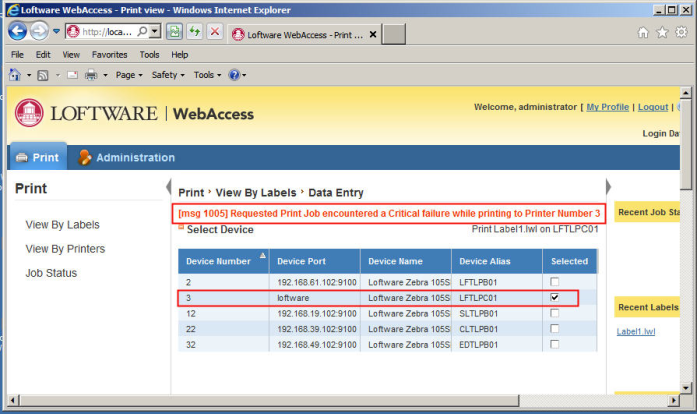Image resolution: width=697 pixels, height=414 pixels.
Task: Click the Compatibility View icon
Action: [174, 32]
